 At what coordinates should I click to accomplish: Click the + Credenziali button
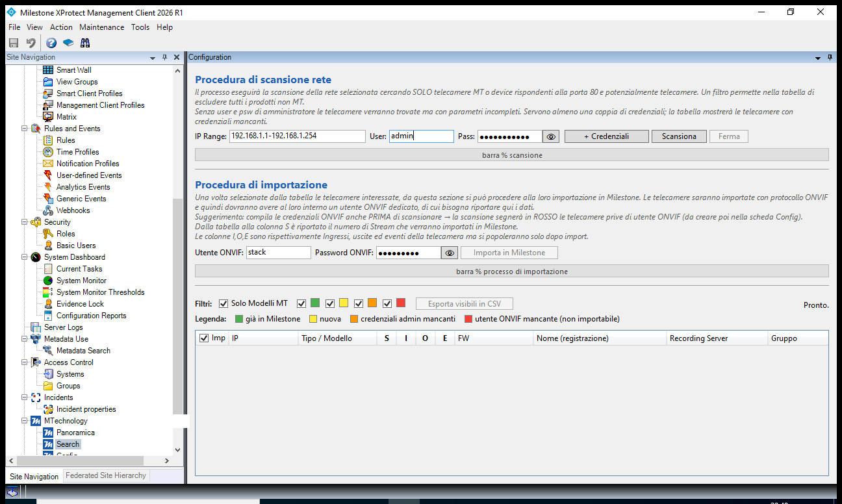point(606,136)
